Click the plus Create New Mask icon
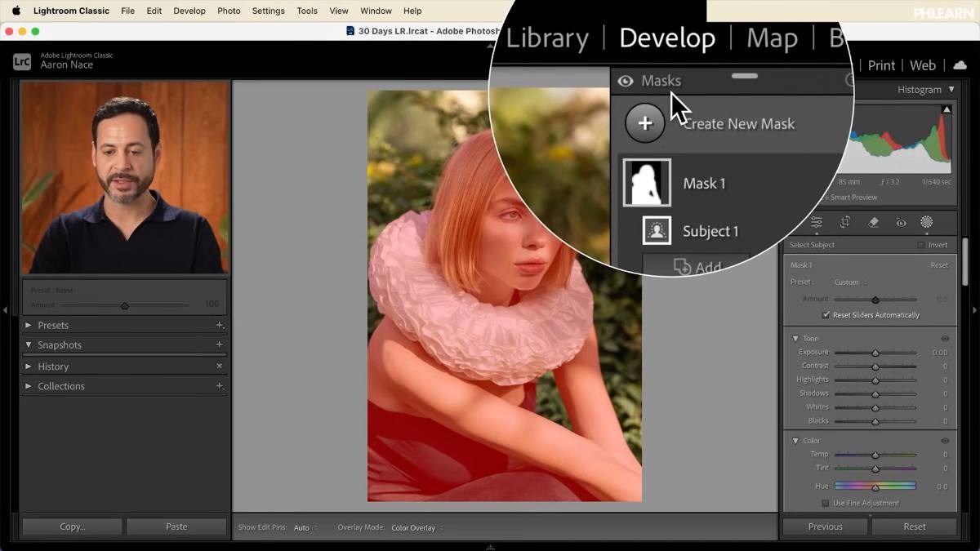The width and height of the screenshot is (980, 551). click(645, 123)
